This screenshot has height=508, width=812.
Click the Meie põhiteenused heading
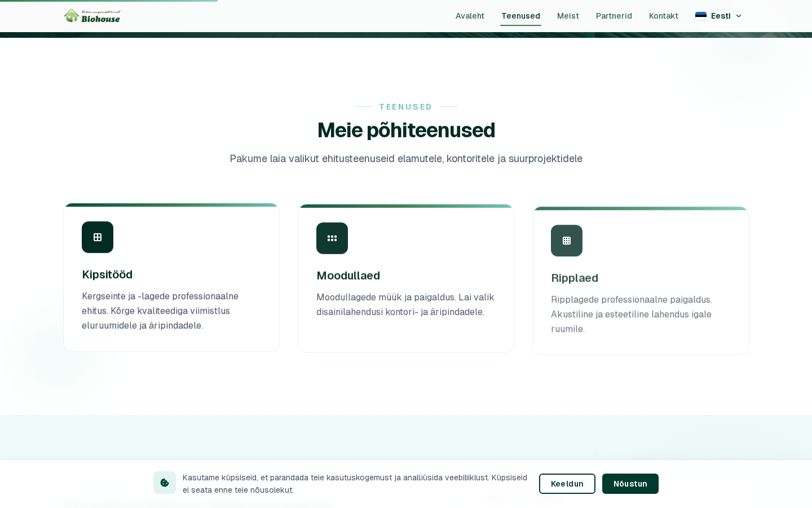click(x=406, y=130)
